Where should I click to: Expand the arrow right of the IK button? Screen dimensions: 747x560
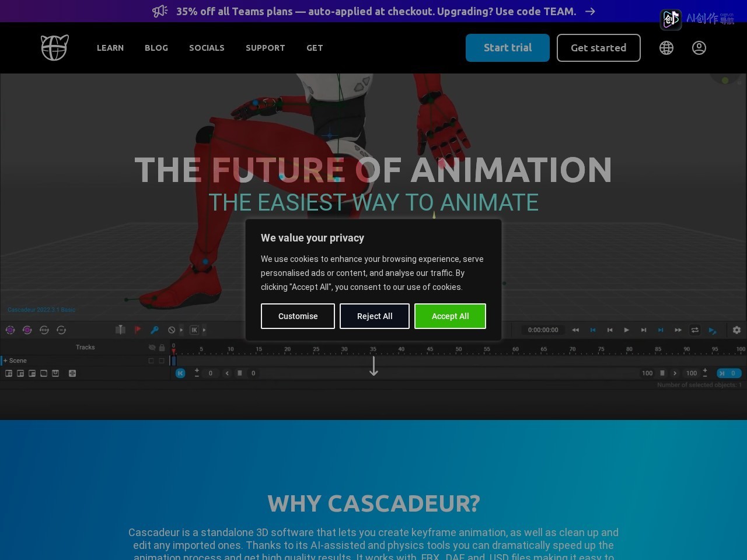click(204, 330)
